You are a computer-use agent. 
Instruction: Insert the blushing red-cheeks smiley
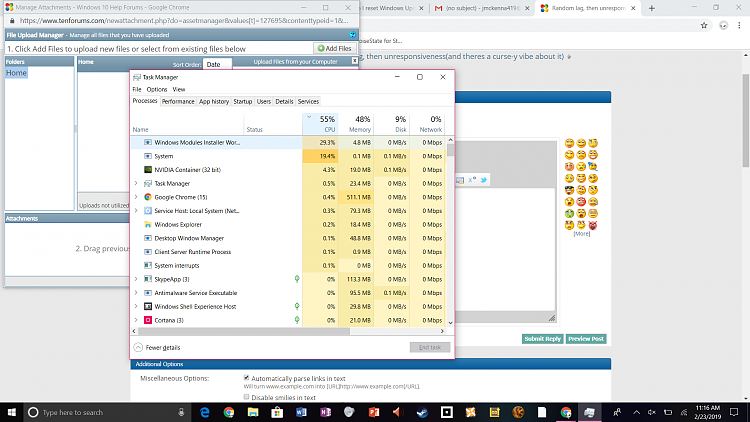569,167
